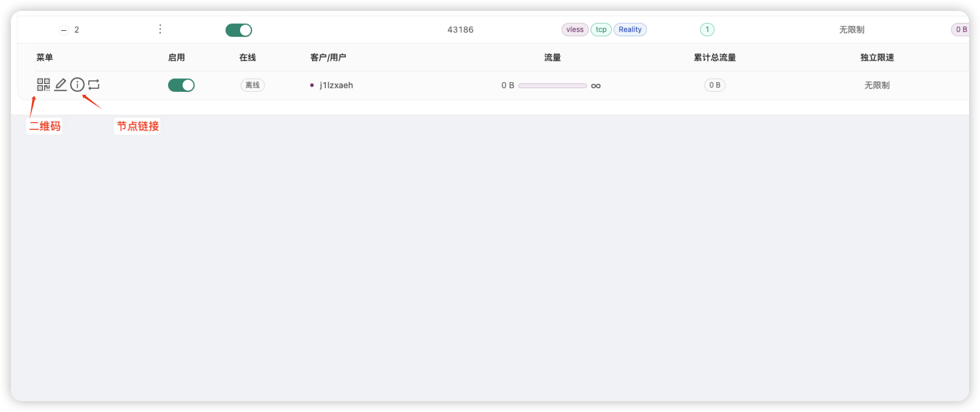Click the vless protocol tag

point(574,30)
